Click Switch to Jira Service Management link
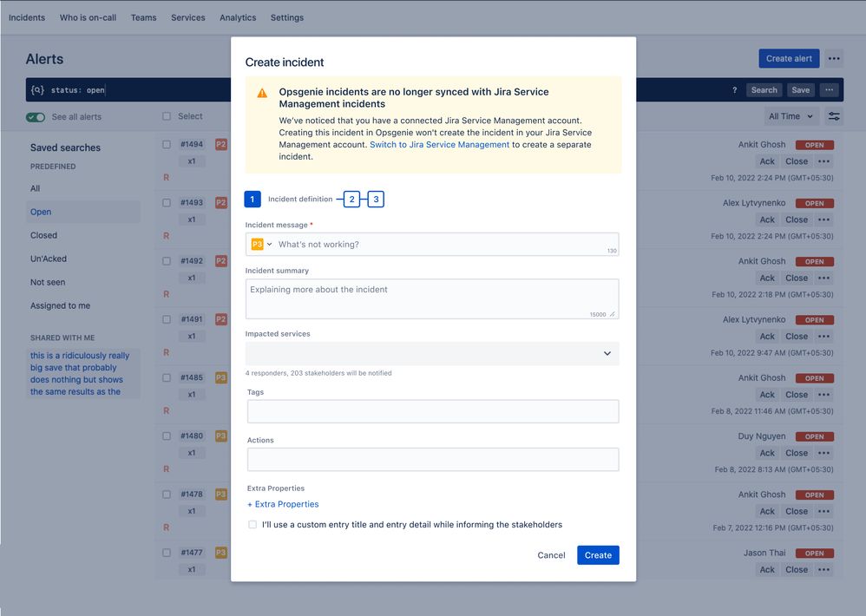The width and height of the screenshot is (866, 616). tap(439, 145)
